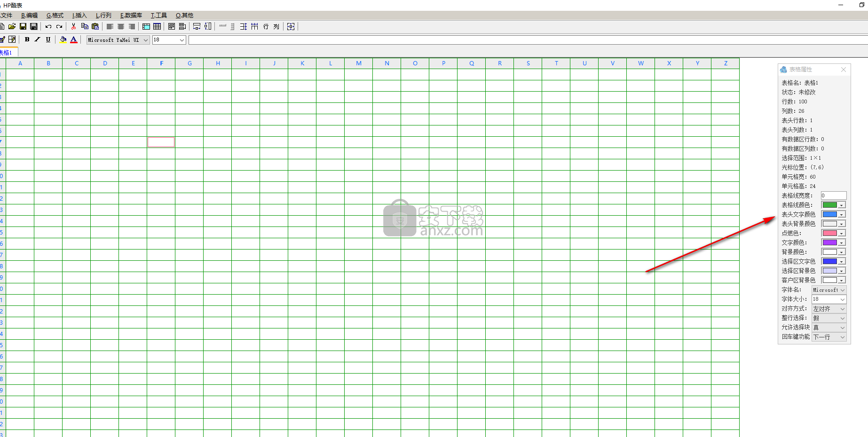The image size is (868, 437).
Task: Click the select-all dashed box icon
Action: 291,26
